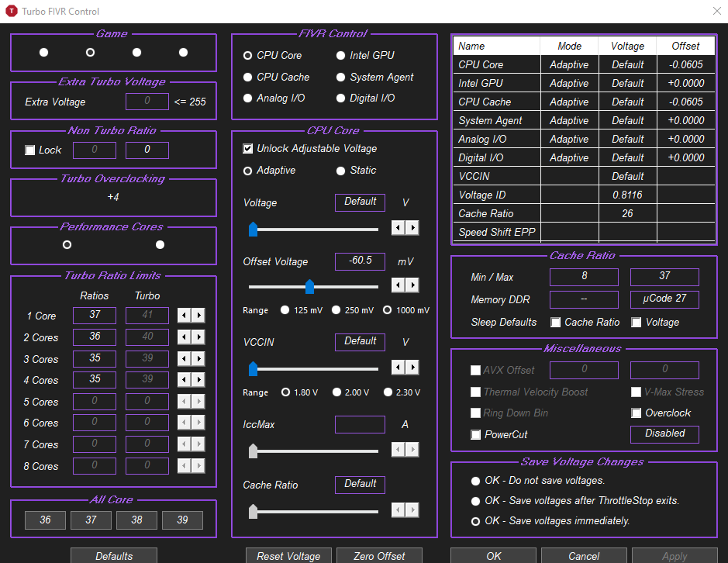Click CPU Core row in voltage table
728x563 pixels.
pyautogui.click(x=584, y=64)
